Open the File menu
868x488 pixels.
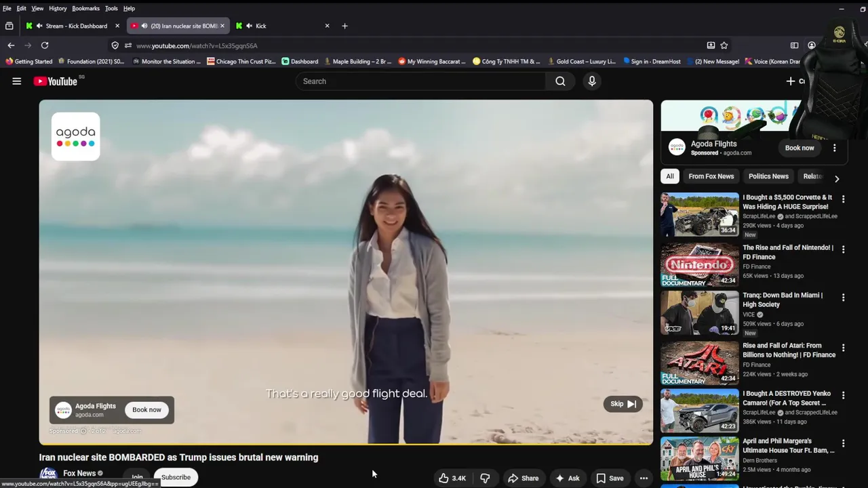(7, 8)
